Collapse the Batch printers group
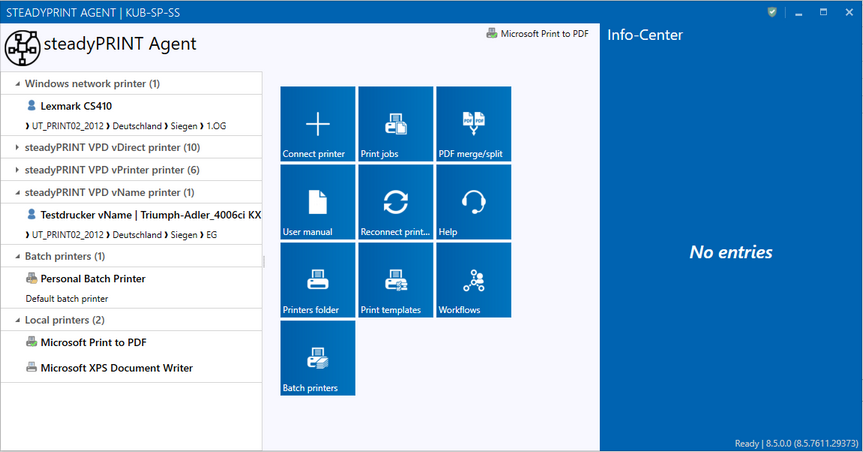Image resolution: width=863 pixels, height=452 pixels. coord(17,257)
